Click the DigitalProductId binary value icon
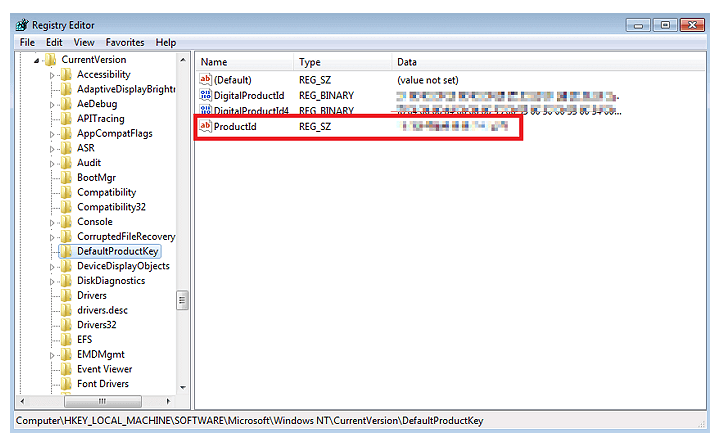The image size is (718, 439). 206,95
